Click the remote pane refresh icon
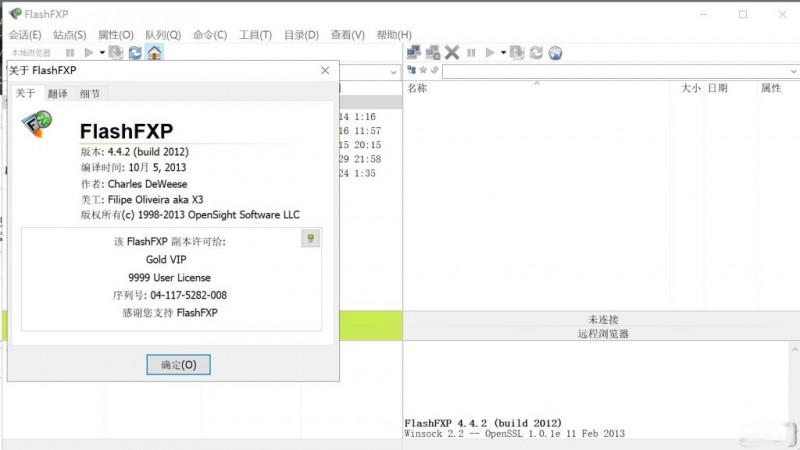The image size is (800, 450). click(536, 53)
